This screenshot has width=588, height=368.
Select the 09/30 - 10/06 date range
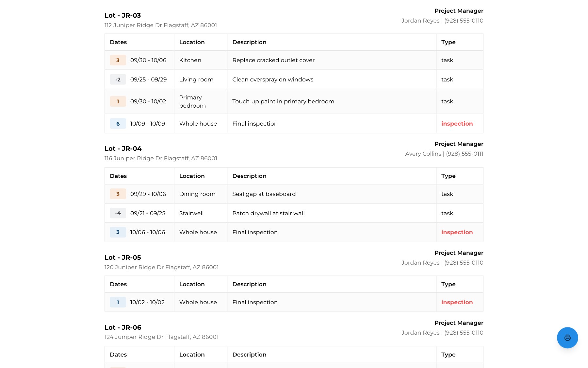point(148,60)
